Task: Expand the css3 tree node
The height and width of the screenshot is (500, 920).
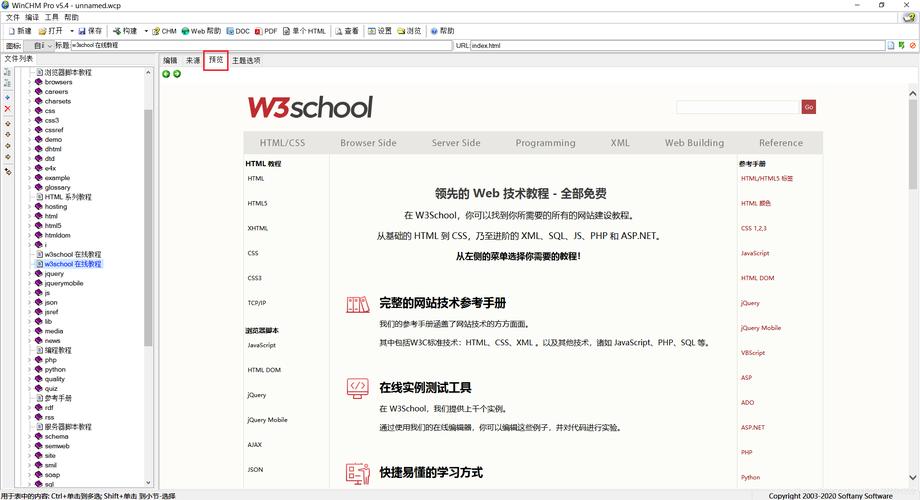Action: (29, 120)
